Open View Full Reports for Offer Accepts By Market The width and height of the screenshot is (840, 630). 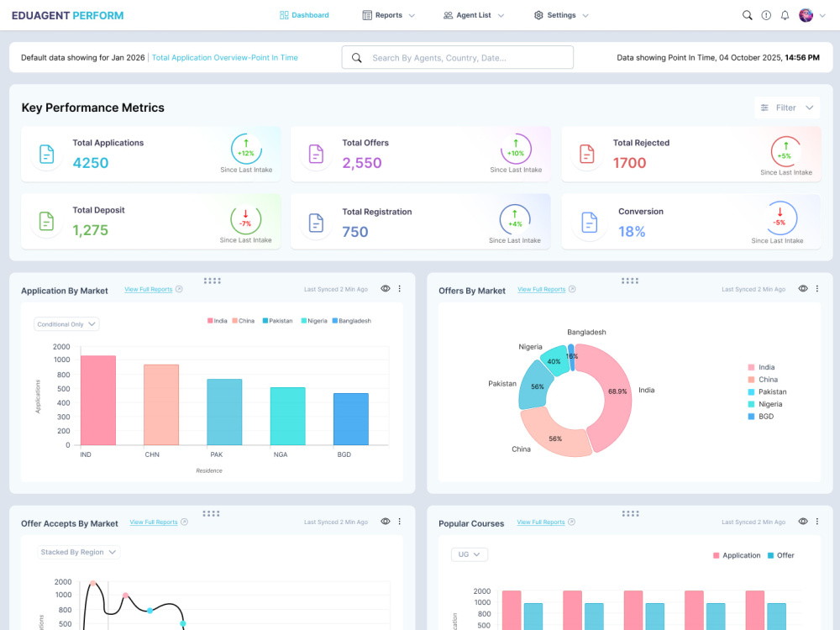(153, 522)
